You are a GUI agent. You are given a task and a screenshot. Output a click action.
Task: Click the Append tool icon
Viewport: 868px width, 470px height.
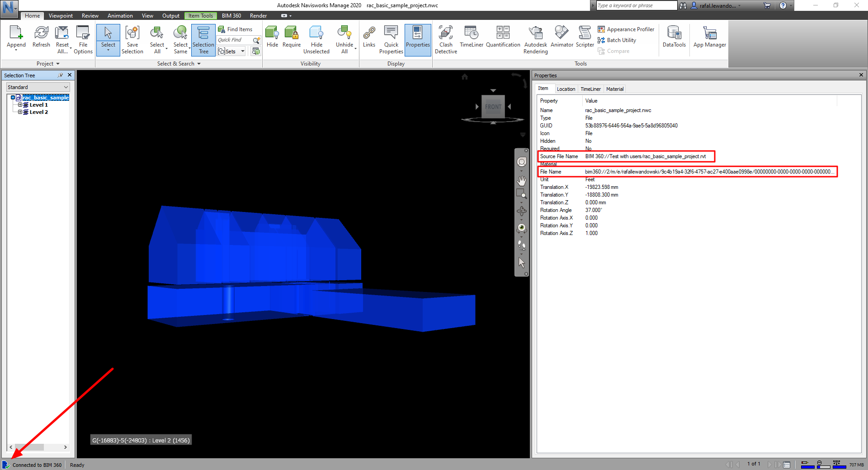click(16, 37)
